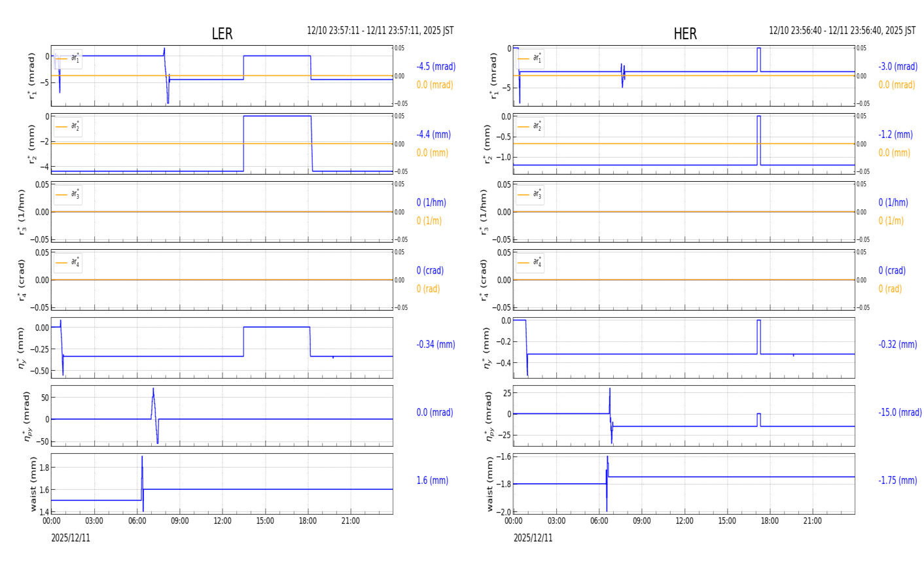This screenshot has width=924, height=565.
Task: Click the ∂r4* legend entry in LER plot
Action: pyautogui.click(x=68, y=262)
